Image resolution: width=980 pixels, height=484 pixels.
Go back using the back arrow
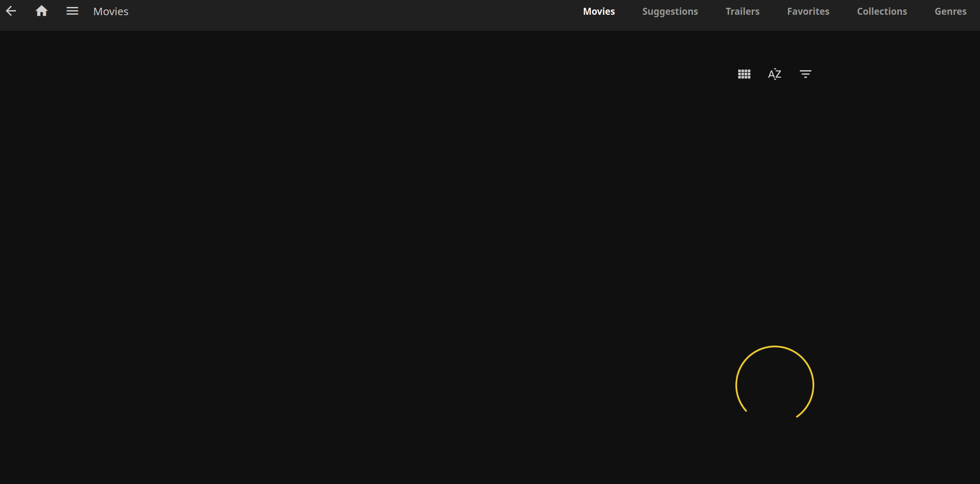coord(11,11)
